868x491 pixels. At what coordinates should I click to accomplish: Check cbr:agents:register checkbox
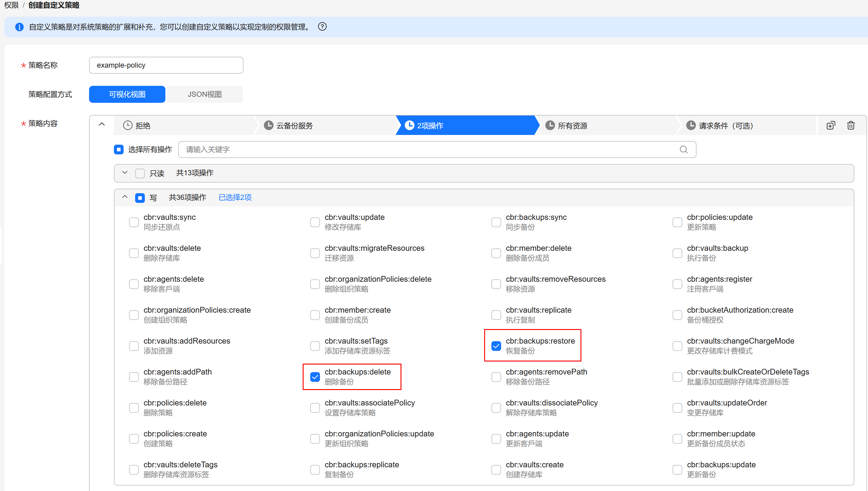677,284
